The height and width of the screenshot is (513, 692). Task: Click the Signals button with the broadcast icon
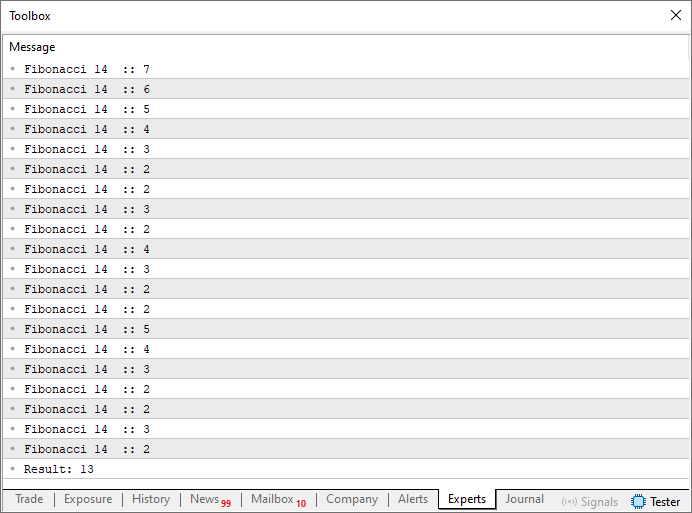click(x=590, y=502)
